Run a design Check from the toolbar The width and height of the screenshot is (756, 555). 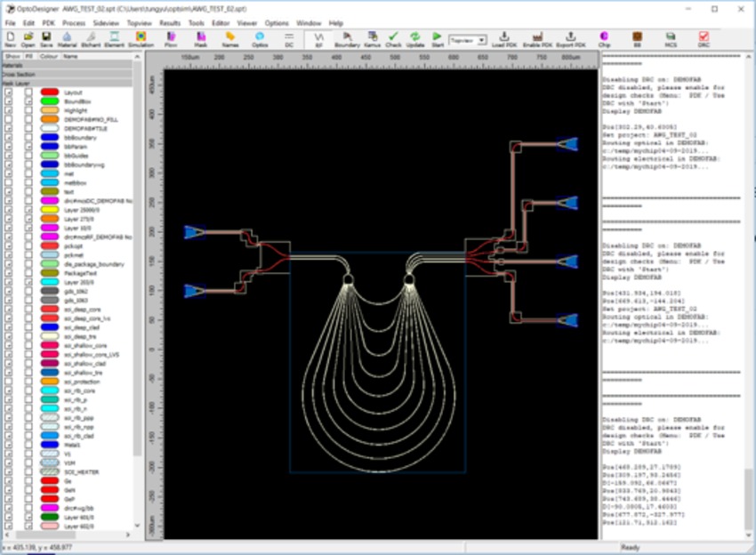point(392,36)
